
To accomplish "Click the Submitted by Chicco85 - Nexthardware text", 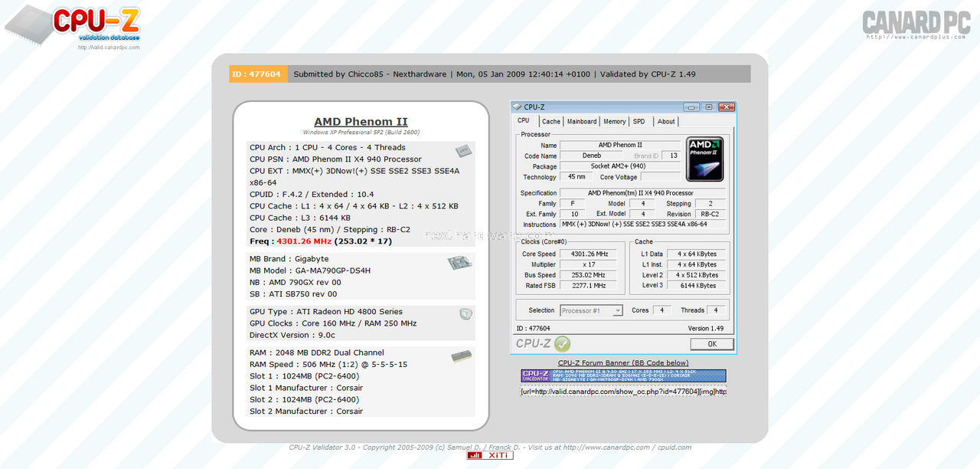I will (370, 74).
